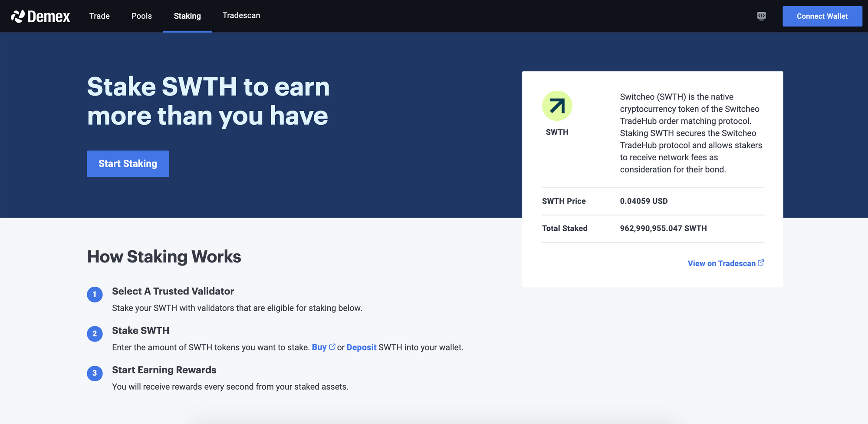The height and width of the screenshot is (424, 868).
Task: Click the green SWTH token logo
Action: coord(557,106)
